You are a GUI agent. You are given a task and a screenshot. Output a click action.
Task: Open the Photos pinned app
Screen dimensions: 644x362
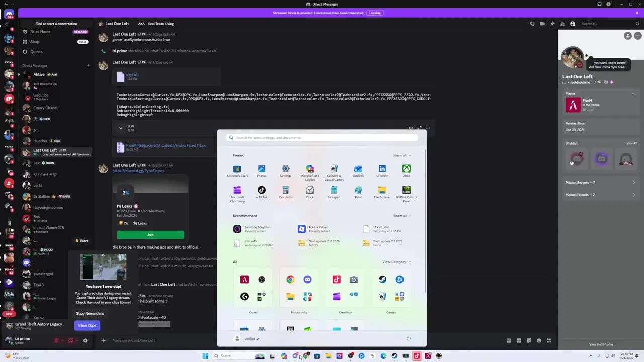tap(261, 171)
